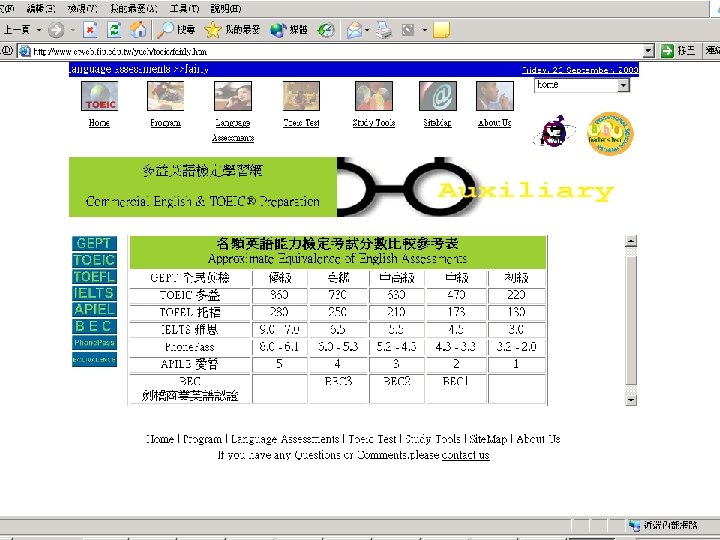Click footer Language Assessments link
Image resolution: width=720 pixels, height=540 pixels.
click(285, 439)
